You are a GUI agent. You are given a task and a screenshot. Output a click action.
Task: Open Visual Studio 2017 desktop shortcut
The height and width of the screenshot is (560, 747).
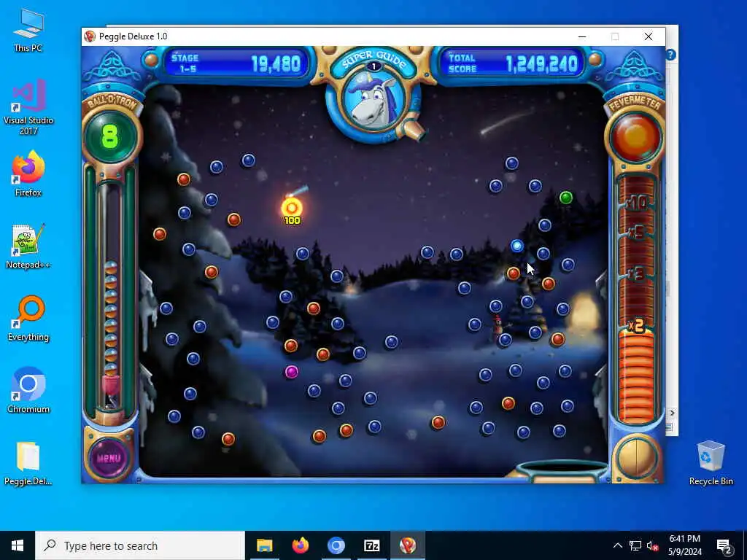[28, 107]
